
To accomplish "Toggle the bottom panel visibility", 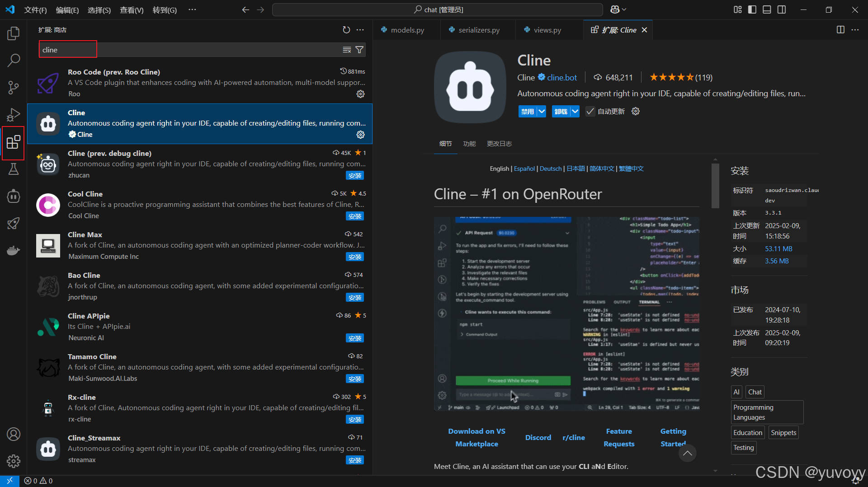I will (x=767, y=9).
